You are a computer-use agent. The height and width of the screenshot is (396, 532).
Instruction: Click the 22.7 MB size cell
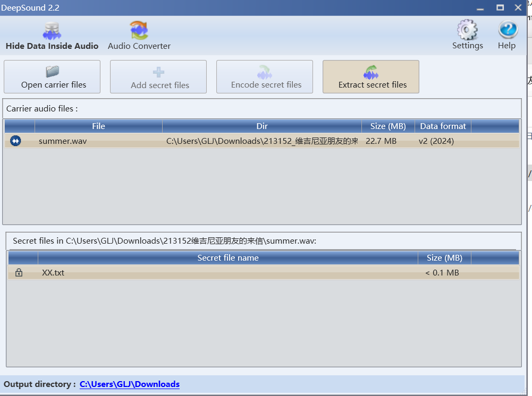[381, 141]
